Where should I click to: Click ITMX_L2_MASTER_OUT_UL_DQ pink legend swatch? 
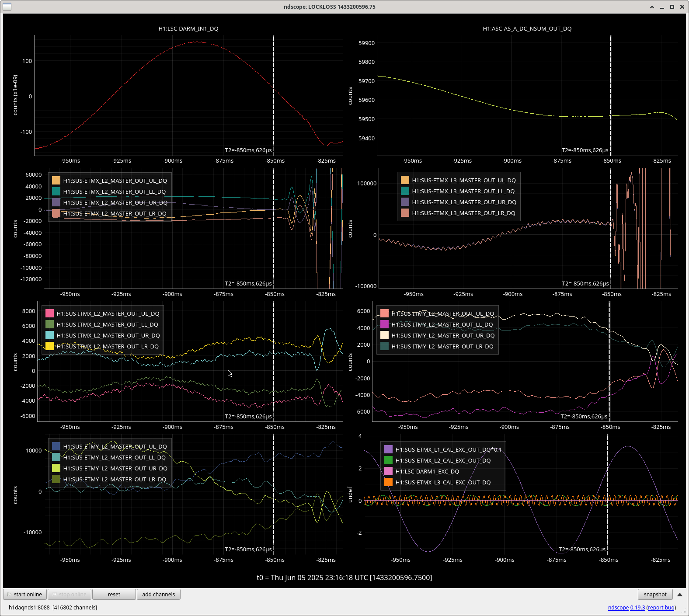coord(49,313)
